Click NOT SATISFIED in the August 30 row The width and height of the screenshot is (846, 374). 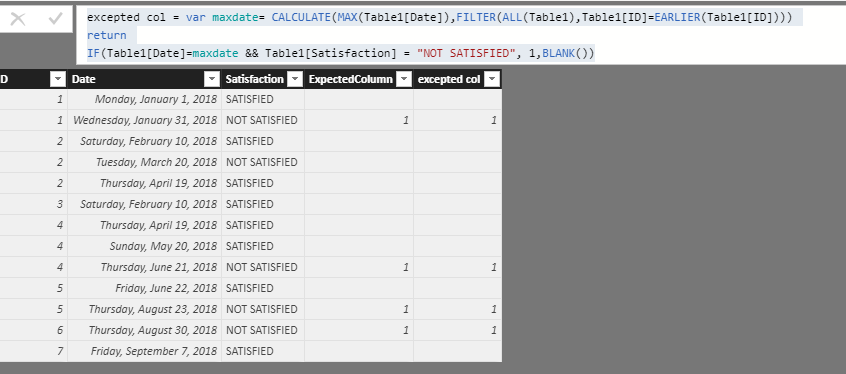[262, 331]
